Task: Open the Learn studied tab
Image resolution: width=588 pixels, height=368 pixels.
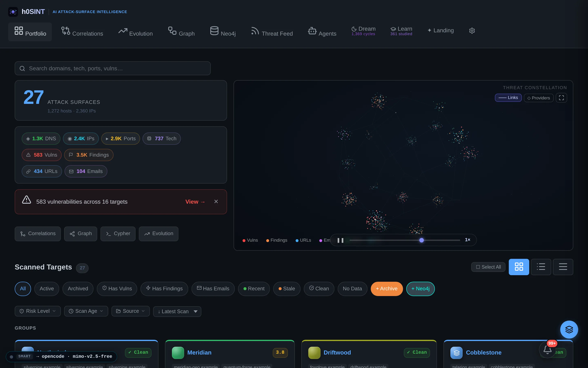Action: click(x=401, y=31)
